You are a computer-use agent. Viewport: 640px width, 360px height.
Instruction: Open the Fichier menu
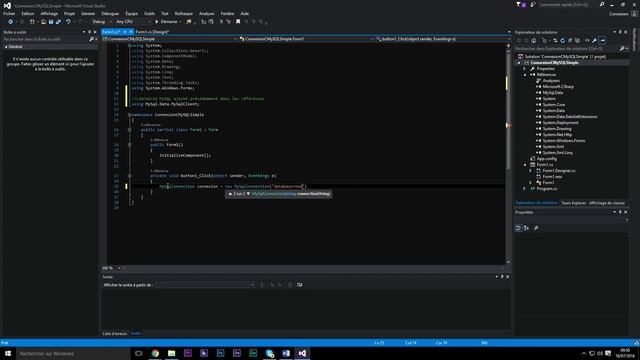tap(9, 13)
